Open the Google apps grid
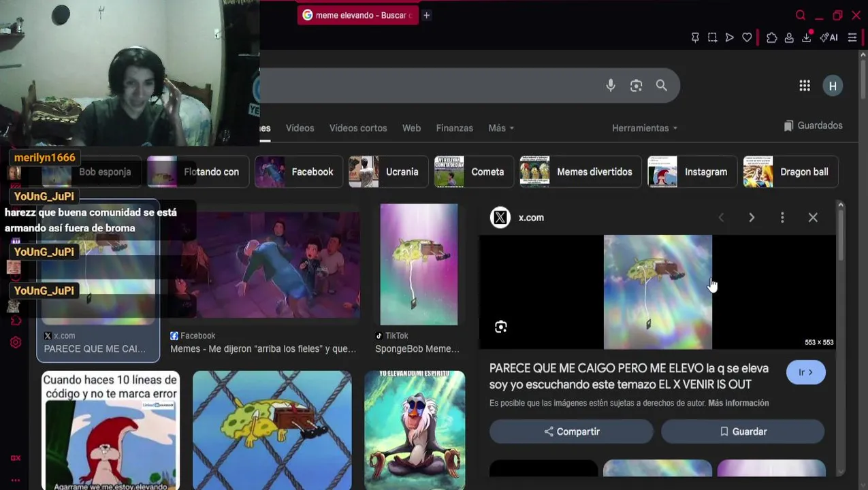868x490 pixels. (805, 86)
